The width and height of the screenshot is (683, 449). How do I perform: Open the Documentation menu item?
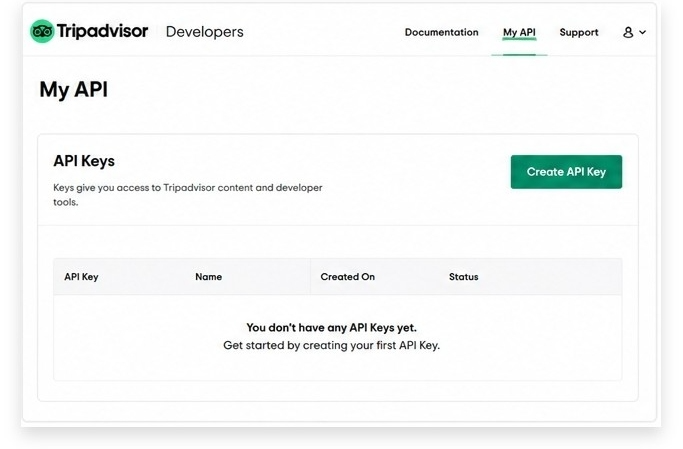coord(441,32)
